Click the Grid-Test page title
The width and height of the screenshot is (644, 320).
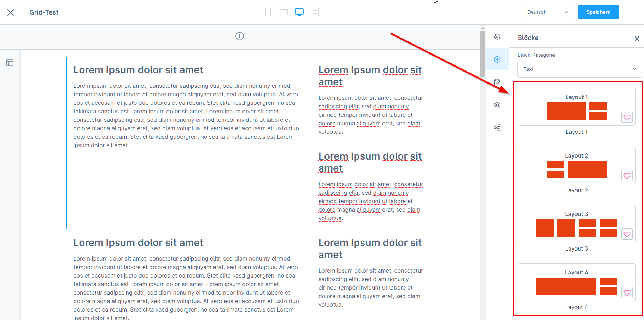(44, 12)
